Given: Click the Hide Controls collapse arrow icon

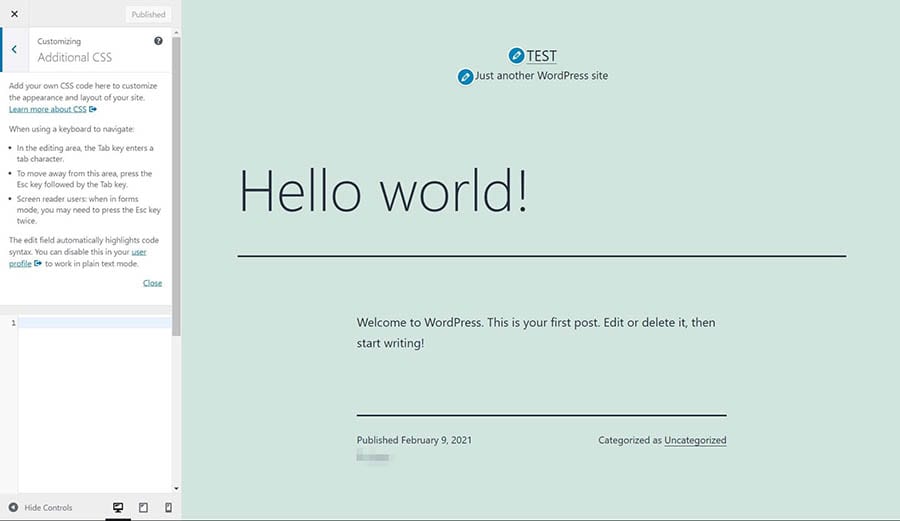Looking at the screenshot, I should (14, 507).
